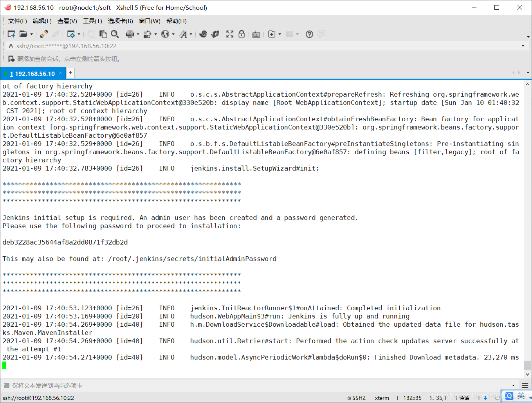Click the Xshell swirl logo toolbar icon
Image resolution: width=532 pixels, height=403 pixels.
coord(203,34)
